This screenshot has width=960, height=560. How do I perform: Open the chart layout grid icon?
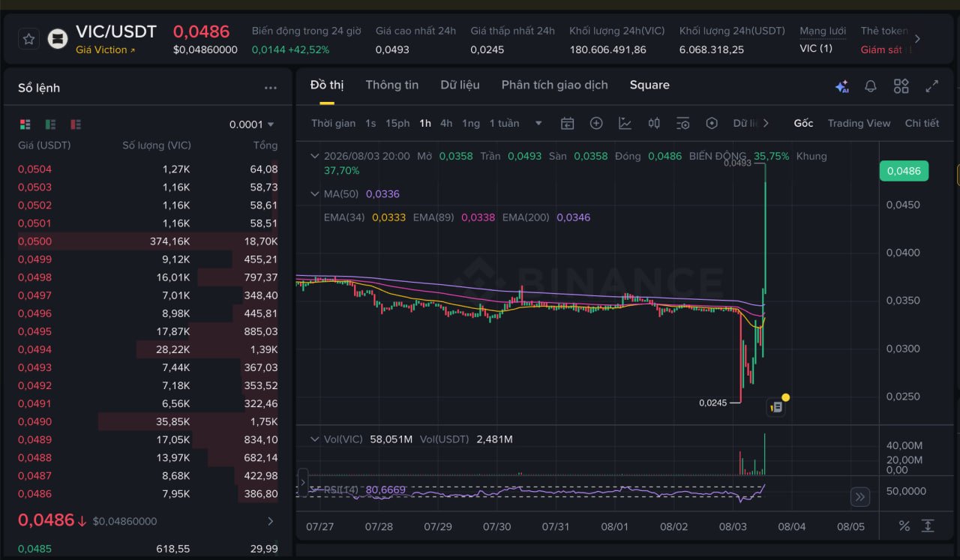[x=901, y=86]
